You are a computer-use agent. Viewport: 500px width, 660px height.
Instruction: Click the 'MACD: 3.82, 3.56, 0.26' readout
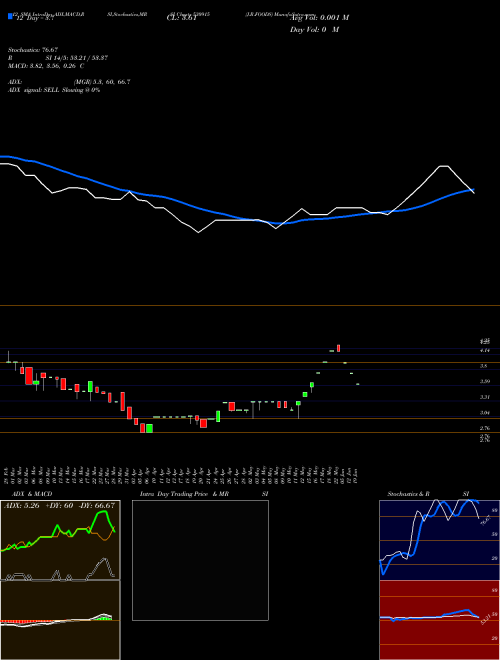click(42, 66)
